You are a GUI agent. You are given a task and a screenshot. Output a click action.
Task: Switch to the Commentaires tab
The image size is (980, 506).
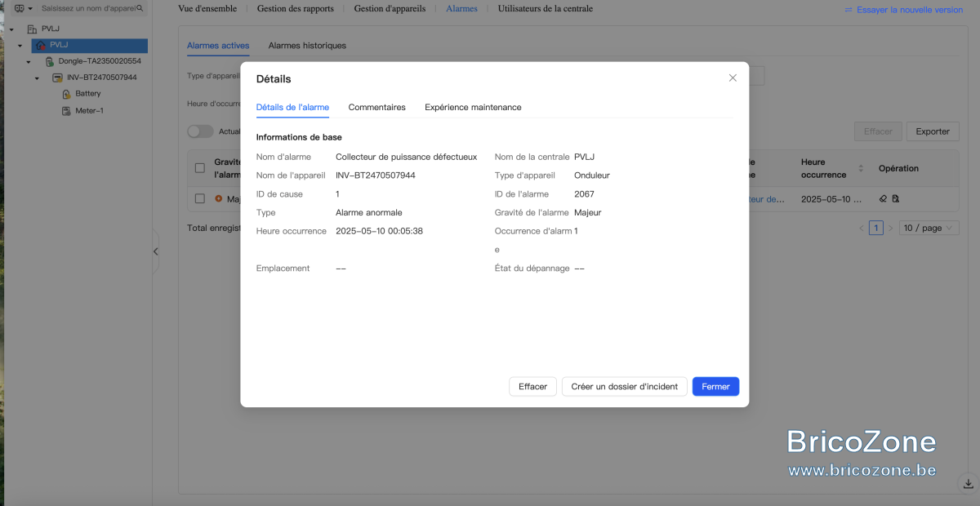tap(376, 108)
